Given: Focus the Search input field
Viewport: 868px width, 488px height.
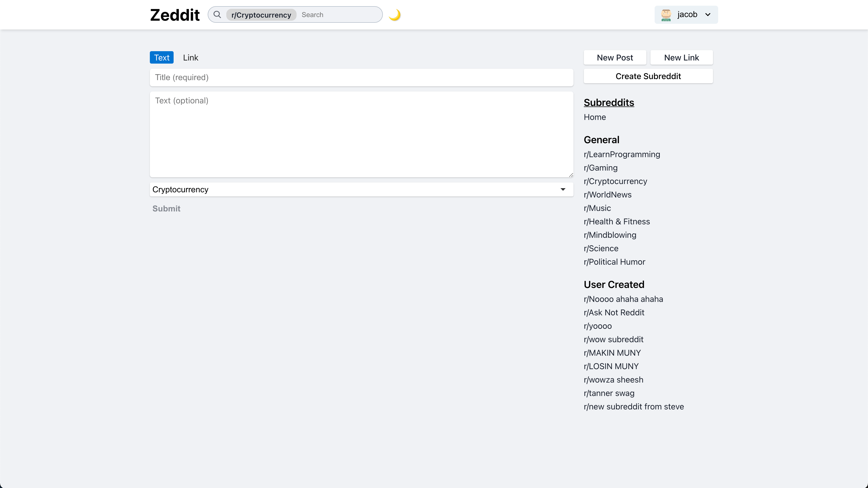Looking at the screenshot, I should (340, 15).
